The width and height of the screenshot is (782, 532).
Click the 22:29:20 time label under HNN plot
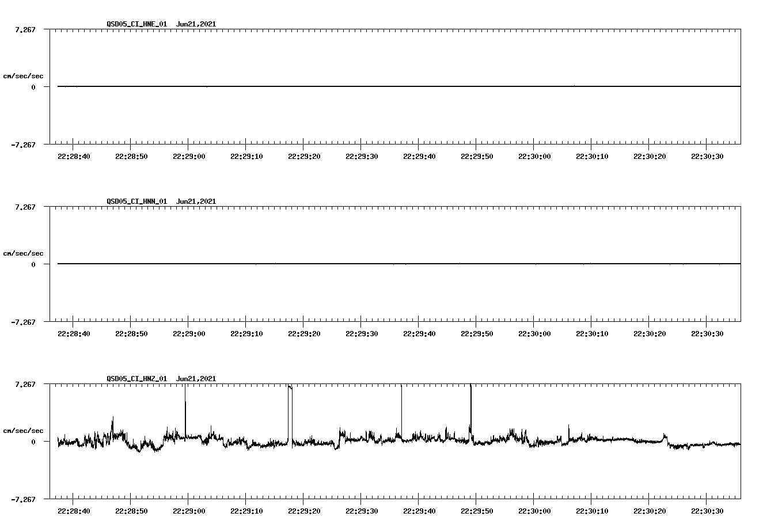(x=304, y=334)
